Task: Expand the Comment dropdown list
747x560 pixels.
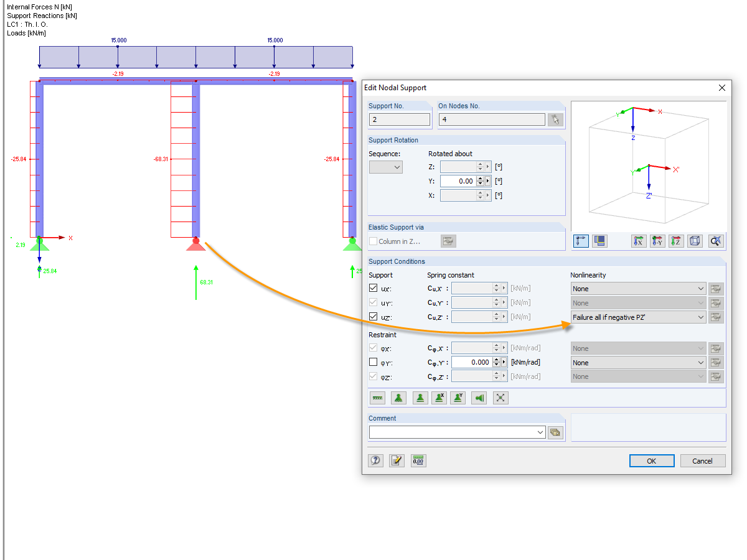Action: coord(542,432)
